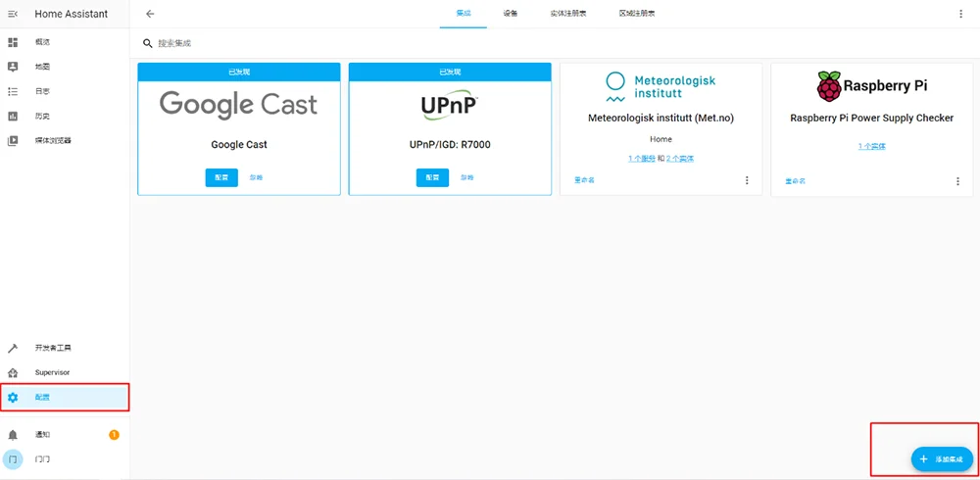The image size is (980, 480).
Task: Click 重命名 on the Raspberry Pi card
Action: pos(796,181)
